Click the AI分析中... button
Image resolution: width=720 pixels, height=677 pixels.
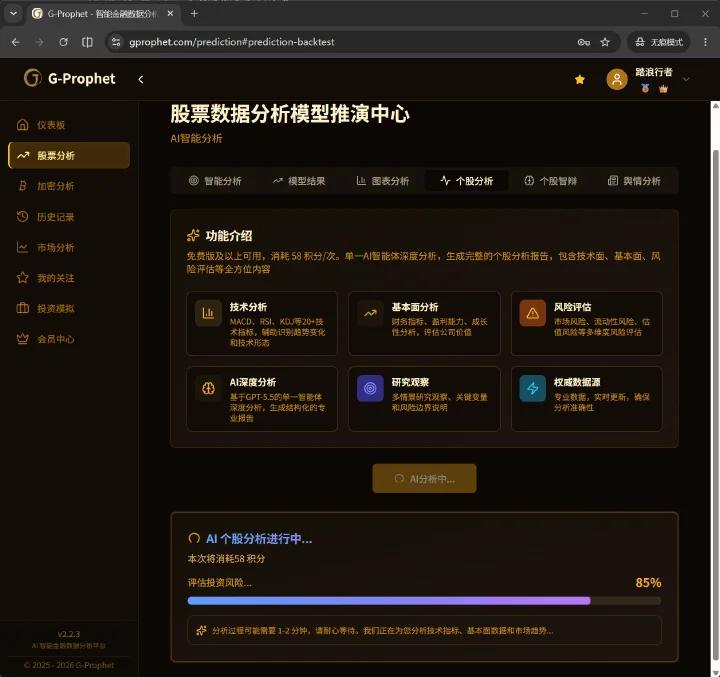[424, 479]
